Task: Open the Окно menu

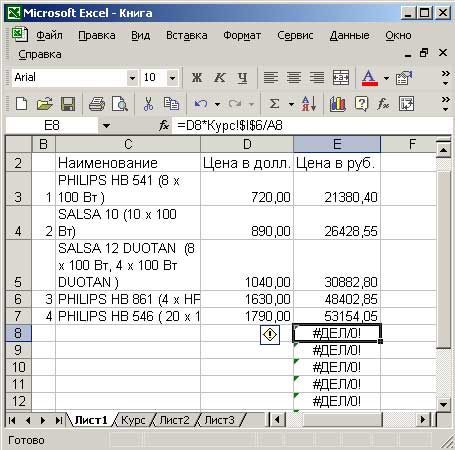Action: click(398, 35)
